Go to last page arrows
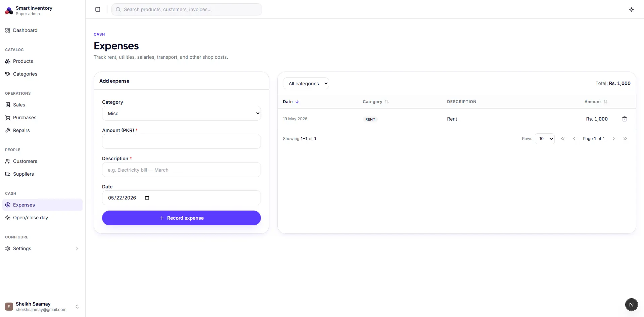This screenshot has width=644, height=317. click(625, 139)
